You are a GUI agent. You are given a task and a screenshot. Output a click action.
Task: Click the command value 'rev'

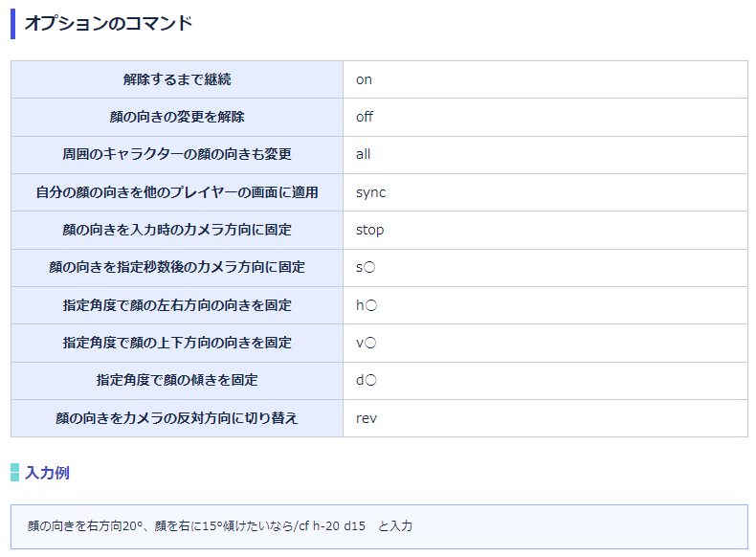pyautogui.click(x=367, y=418)
